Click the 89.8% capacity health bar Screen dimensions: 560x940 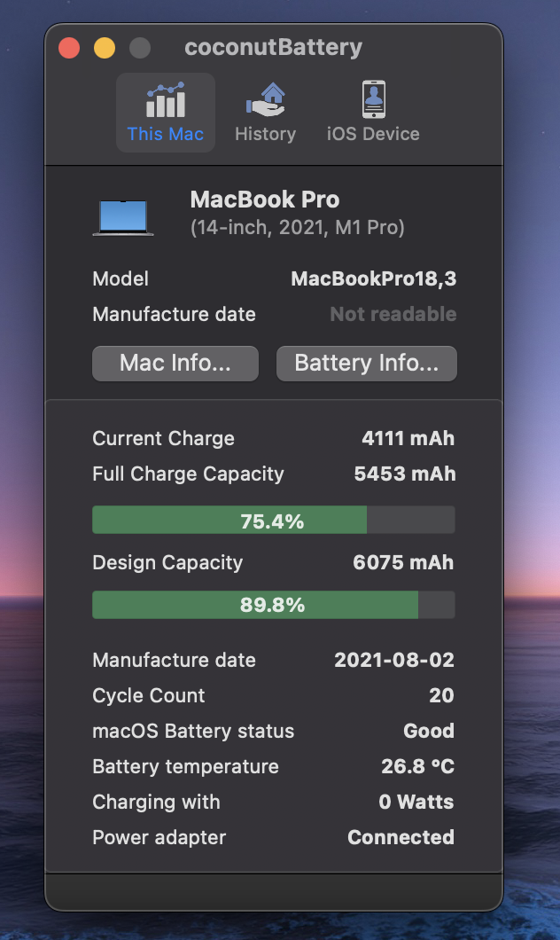coord(273,605)
